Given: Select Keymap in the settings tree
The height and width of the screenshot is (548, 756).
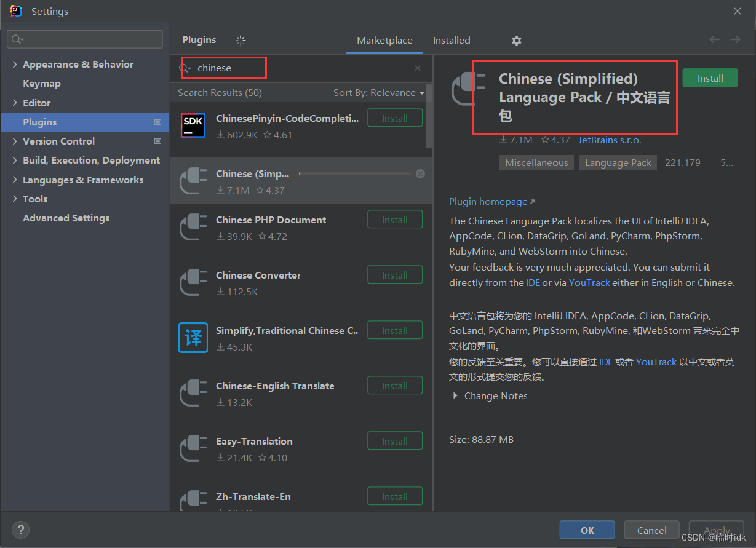Looking at the screenshot, I should (x=42, y=84).
